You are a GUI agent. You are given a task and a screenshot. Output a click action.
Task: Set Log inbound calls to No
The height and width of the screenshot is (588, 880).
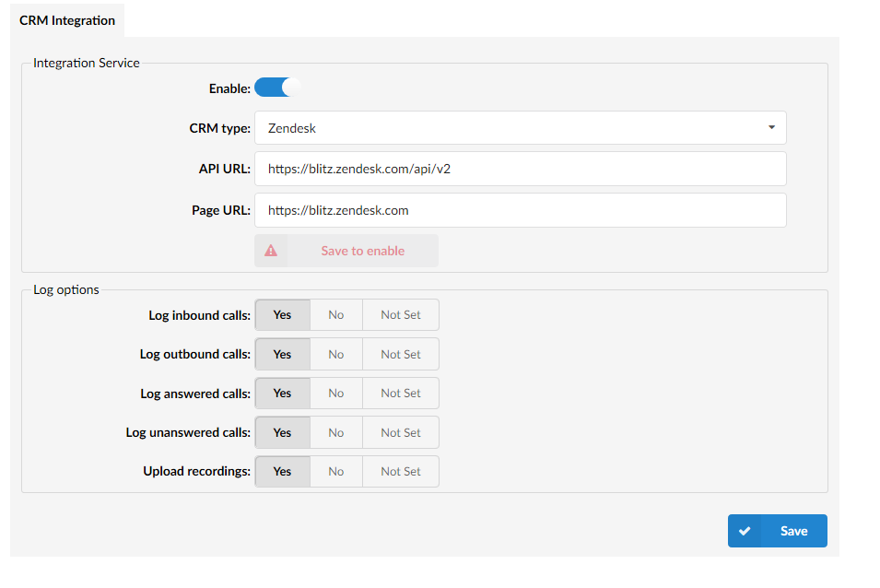[335, 315]
